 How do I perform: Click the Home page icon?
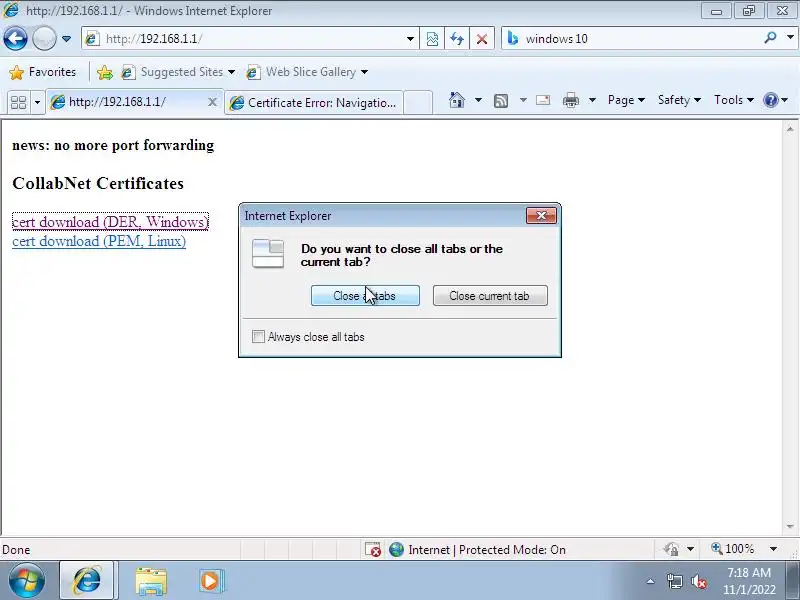pos(457,100)
